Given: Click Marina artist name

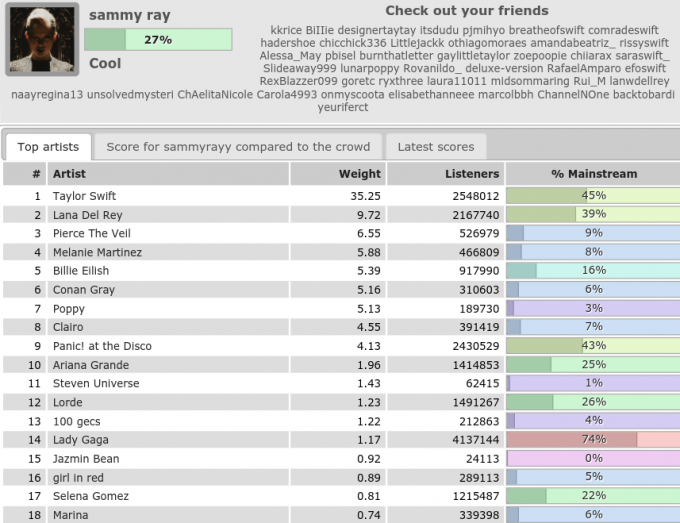Looking at the screenshot, I should pos(70,515).
